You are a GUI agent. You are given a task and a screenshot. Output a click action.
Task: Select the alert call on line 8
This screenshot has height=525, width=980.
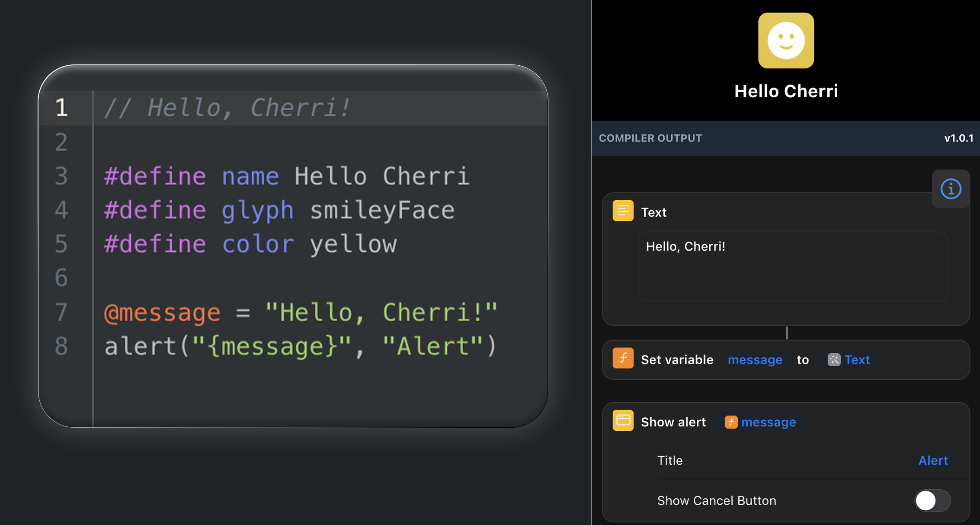pos(301,345)
